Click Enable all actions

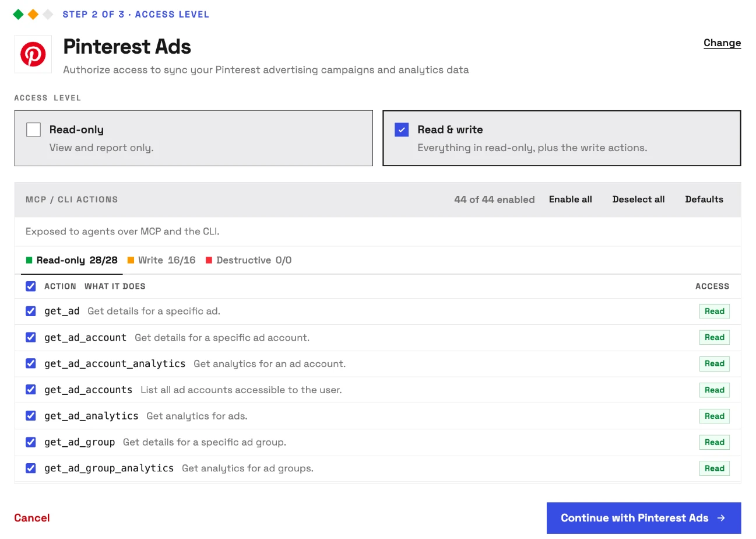570,199
